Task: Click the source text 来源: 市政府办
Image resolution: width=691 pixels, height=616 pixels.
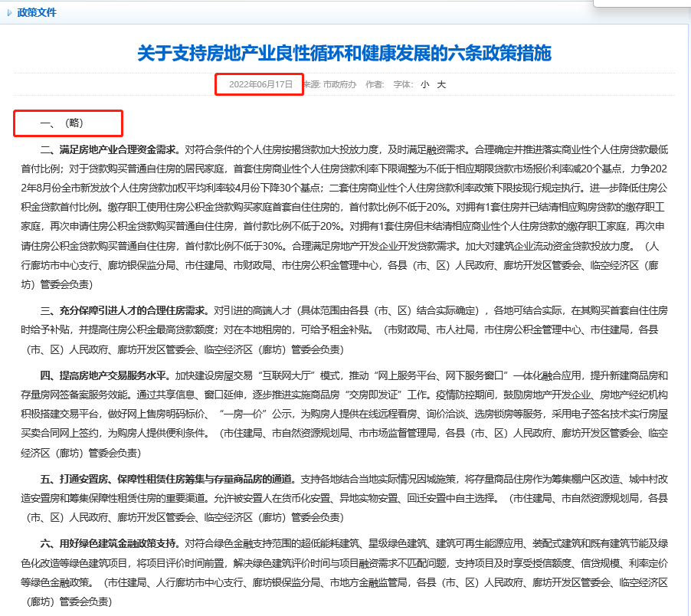Action: click(x=329, y=84)
